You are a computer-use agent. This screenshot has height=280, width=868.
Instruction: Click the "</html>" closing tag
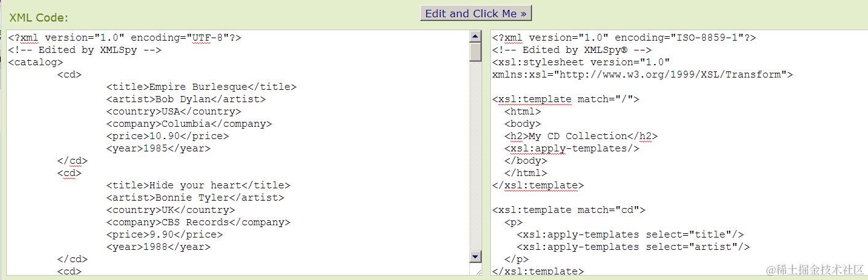pos(526,173)
